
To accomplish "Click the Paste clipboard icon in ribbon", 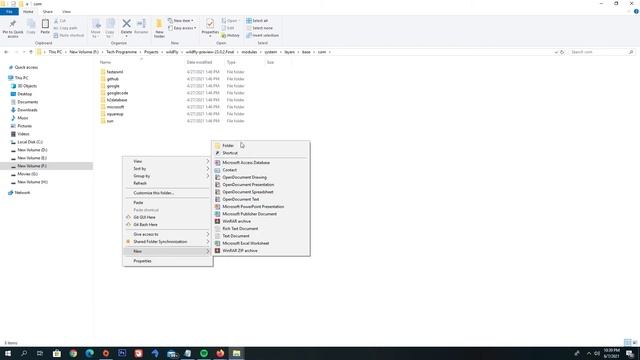I will (45, 24).
